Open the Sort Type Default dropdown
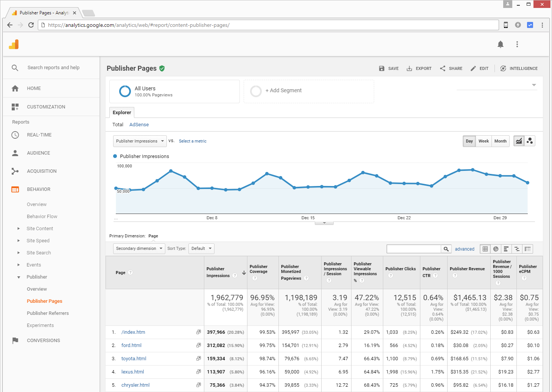Image resolution: width=552 pixels, height=392 pixels. (201, 248)
